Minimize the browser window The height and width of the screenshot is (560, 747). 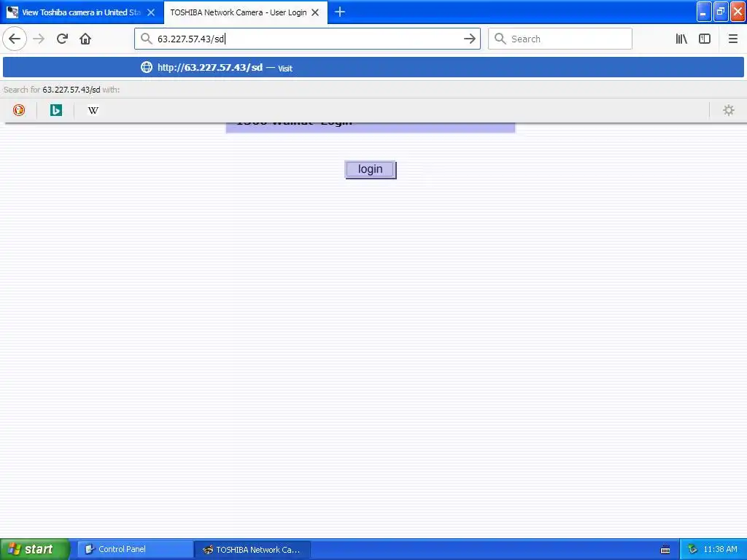704,12
